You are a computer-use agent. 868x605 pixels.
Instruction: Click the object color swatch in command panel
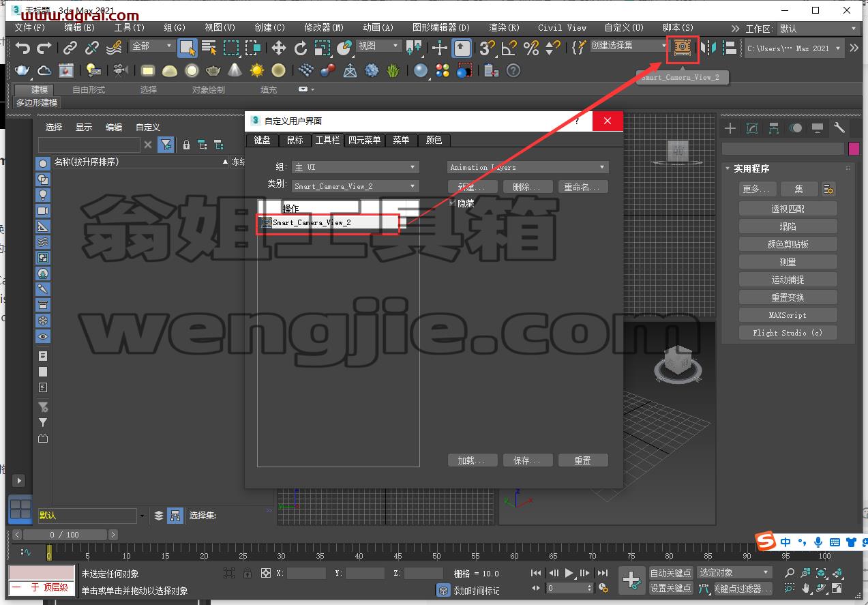click(854, 149)
